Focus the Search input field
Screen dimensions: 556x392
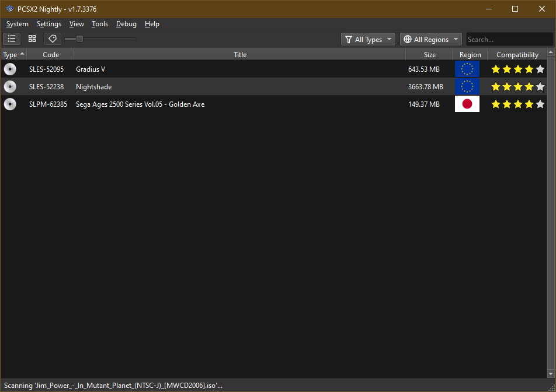click(x=509, y=39)
